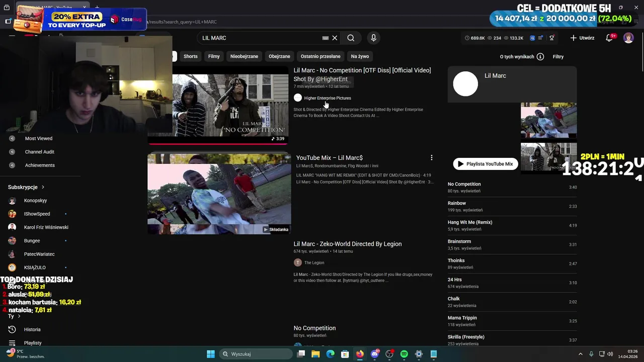The image size is (644, 362).
Task: Play Hang Wit Me (Remix) track
Action: [x=512, y=225]
